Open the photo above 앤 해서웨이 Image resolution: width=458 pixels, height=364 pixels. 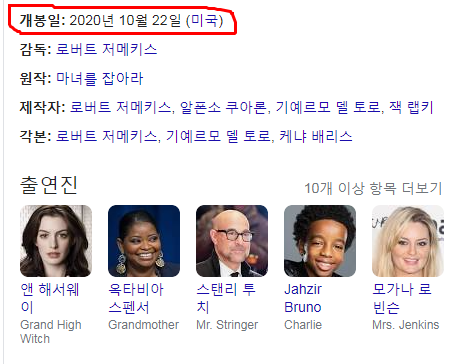tap(56, 241)
